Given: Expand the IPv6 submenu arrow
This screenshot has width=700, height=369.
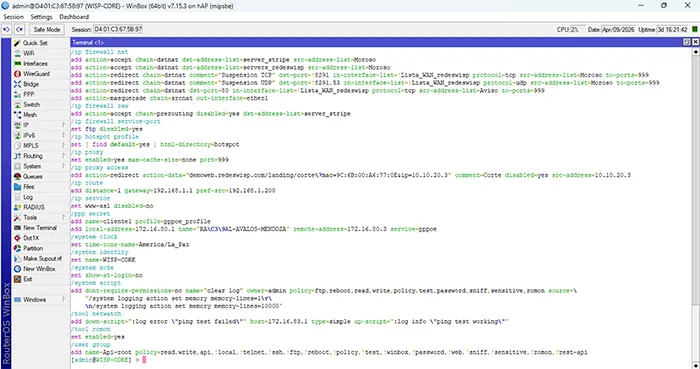Looking at the screenshot, I should [x=64, y=136].
